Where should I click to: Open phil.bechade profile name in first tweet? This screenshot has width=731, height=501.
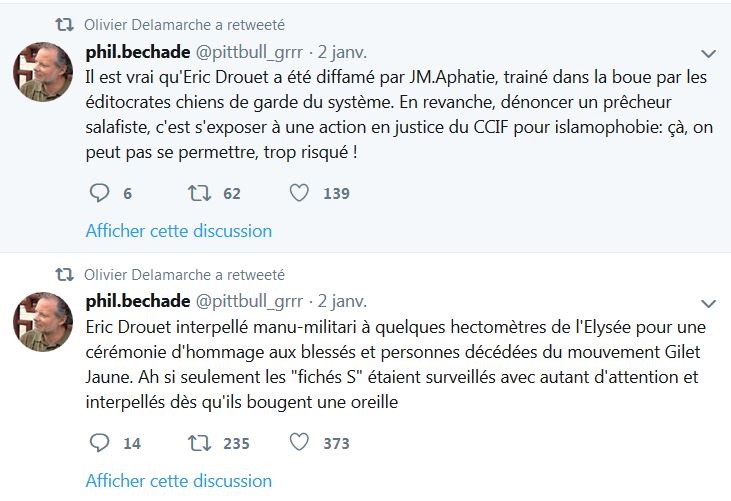[x=135, y=51]
